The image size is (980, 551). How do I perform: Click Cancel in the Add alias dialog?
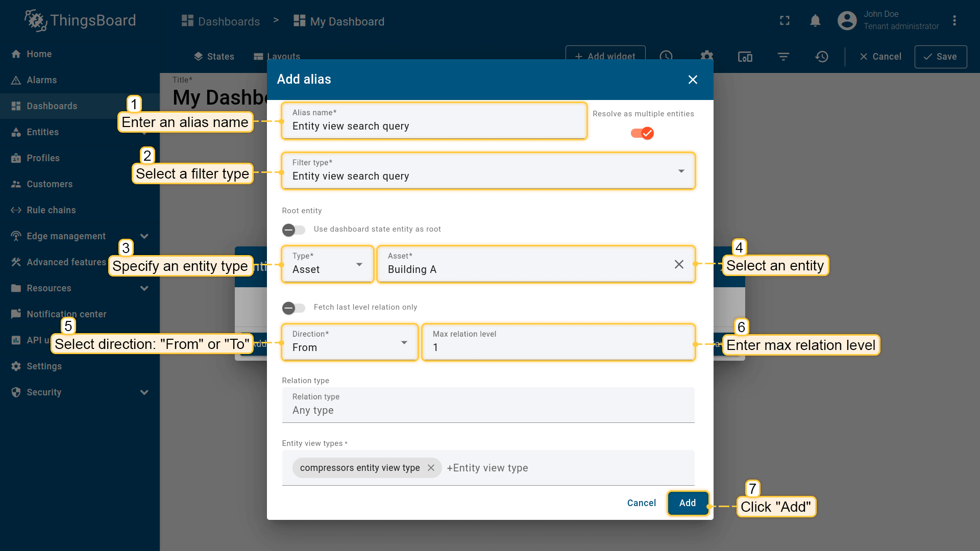coord(641,503)
